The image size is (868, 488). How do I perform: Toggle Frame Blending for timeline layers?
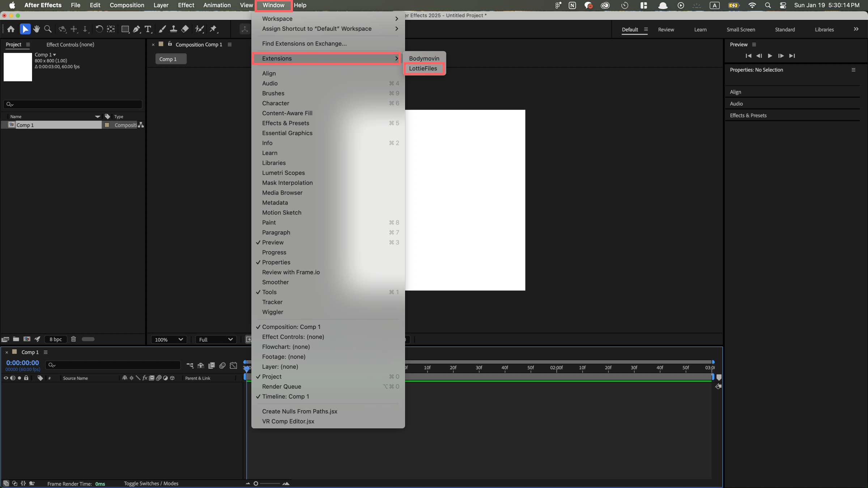(x=212, y=365)
